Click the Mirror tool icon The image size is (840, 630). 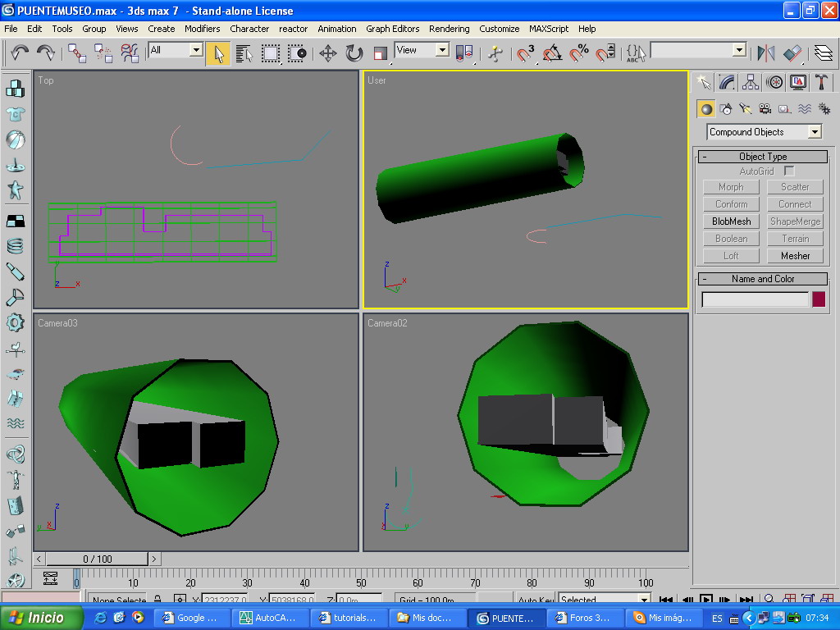[x=766, y=53]
